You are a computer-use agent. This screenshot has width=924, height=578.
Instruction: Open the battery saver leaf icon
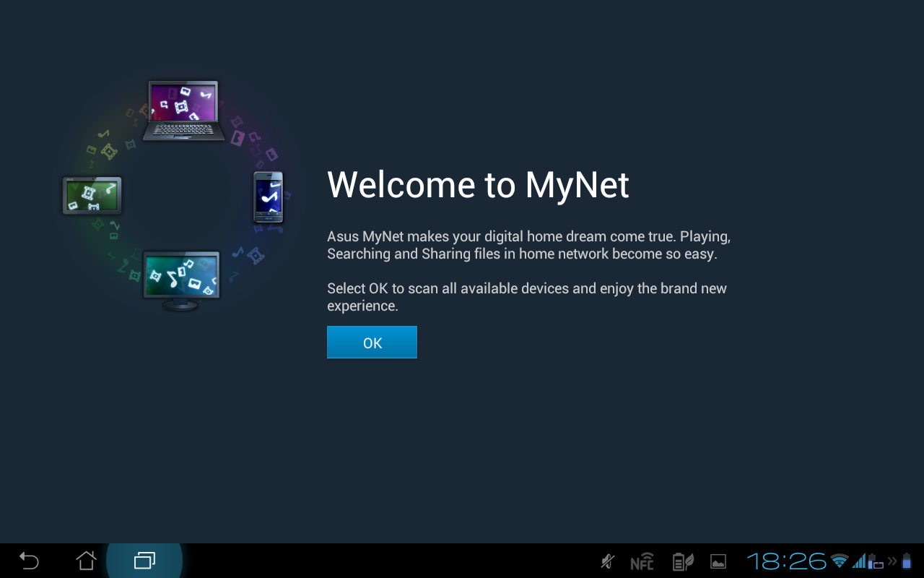(682, 561)
